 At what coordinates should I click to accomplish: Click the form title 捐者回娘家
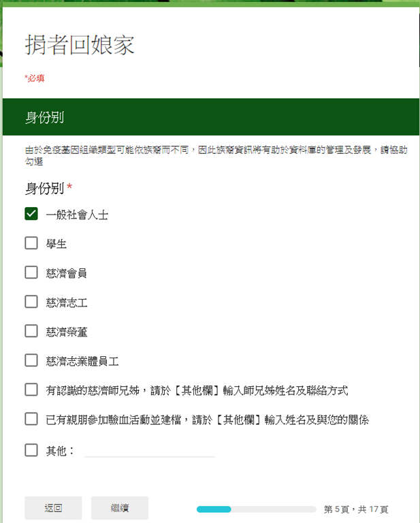pos(80,45)
